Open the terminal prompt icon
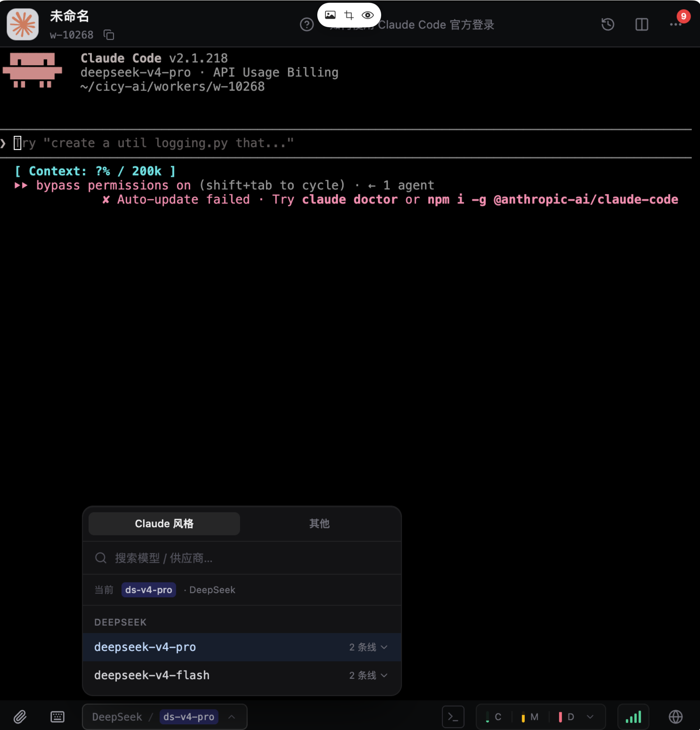Viewport: 700px width, 730px height. 453,716
